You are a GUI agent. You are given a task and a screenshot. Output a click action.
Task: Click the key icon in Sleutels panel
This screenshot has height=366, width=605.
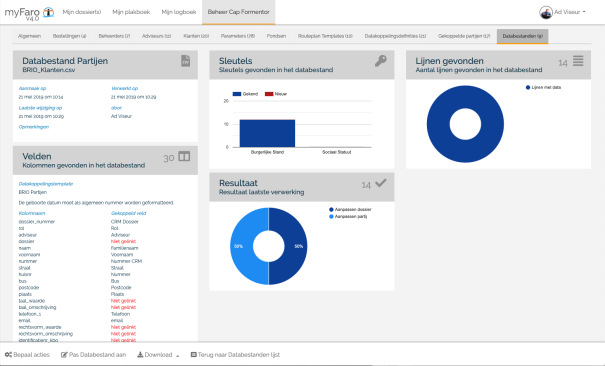pos(380,61)
